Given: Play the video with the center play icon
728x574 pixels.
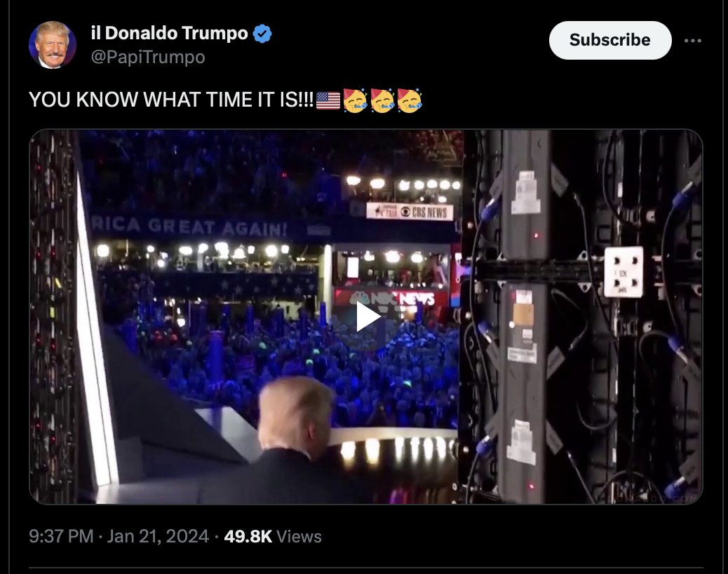Looking at the screenshot, I should tap(368, 316).
